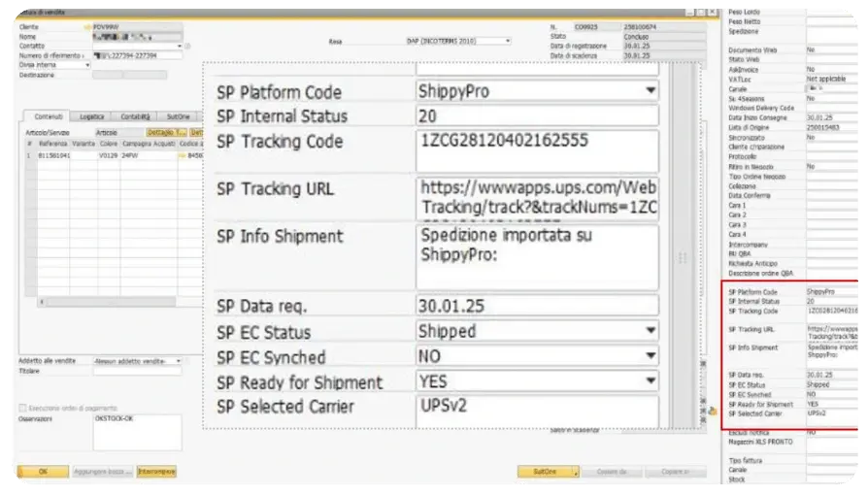Click the Copiare in button
Viewport: 868px width, 495px height.
pyautogui.click(x=676, y=473)
